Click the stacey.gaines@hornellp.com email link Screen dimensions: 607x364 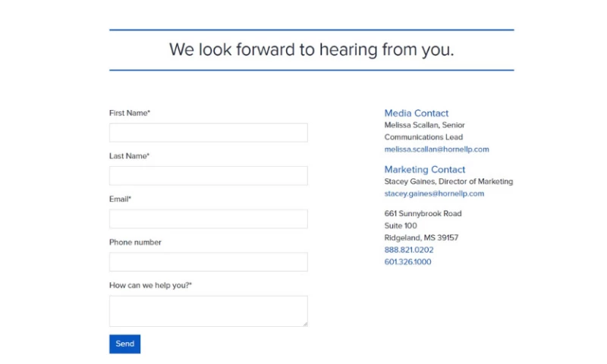[x=434, y=193]
